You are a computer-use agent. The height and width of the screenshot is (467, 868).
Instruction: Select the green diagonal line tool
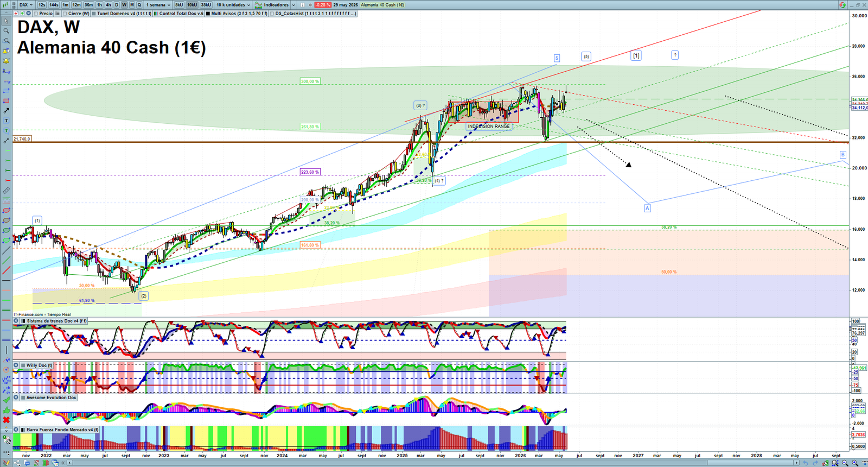click(6, 260)
